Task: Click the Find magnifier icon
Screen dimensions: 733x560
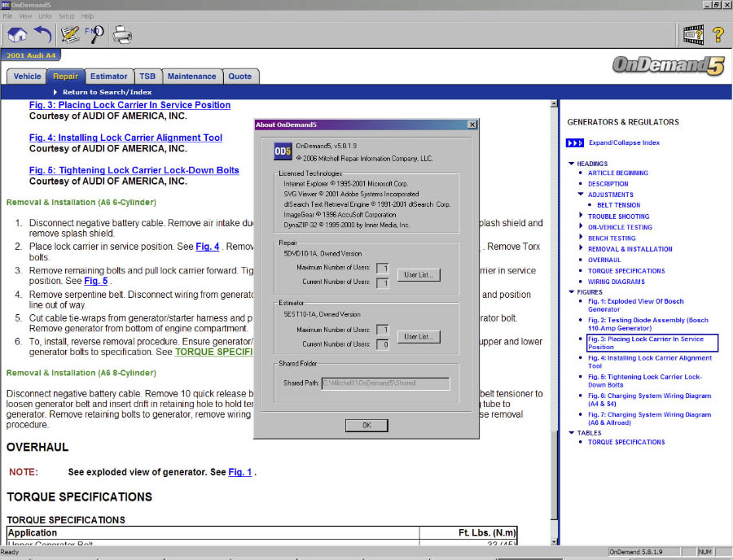Action: (x=94, y=35)
